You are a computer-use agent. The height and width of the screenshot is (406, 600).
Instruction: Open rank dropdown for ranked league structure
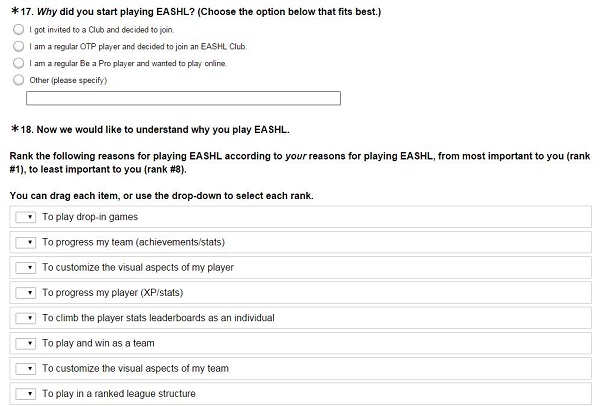tap(26, 394)
